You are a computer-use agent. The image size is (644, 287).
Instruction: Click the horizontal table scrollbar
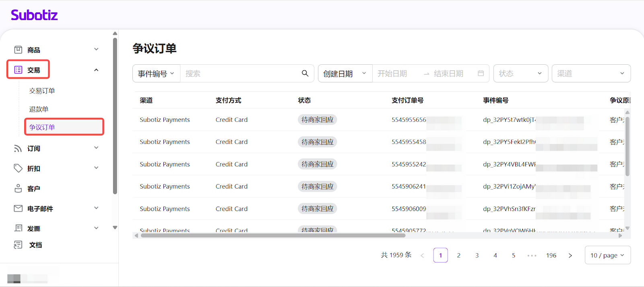click(273, 236)
